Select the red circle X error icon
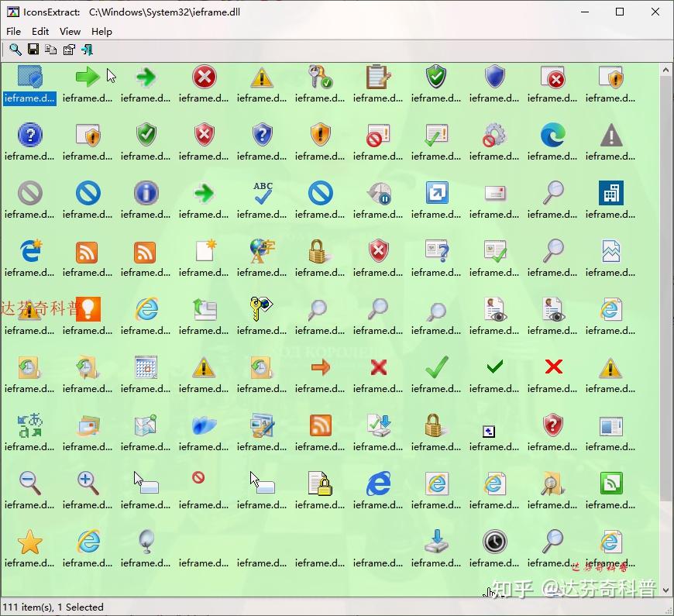 (205, 77)
